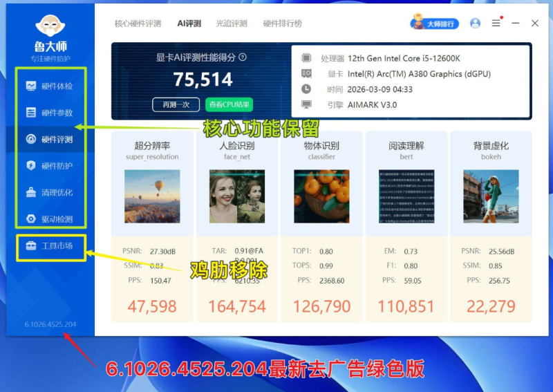Open 硬件参数 from the sidebar icon

pyautogui.click(x=31, y=113)
